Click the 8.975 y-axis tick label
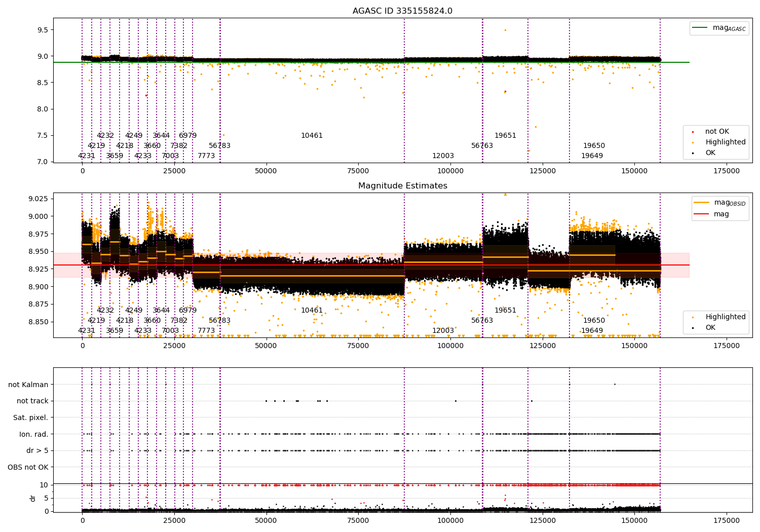The image size is (760, 532). pyautogui.click(x=39, y=234)
